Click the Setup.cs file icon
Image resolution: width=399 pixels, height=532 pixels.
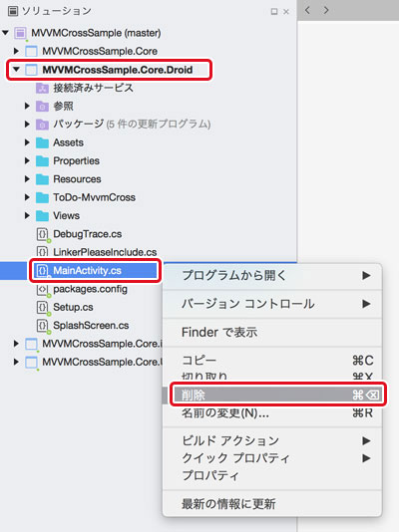pyautogui.click(x=43, y=308)
